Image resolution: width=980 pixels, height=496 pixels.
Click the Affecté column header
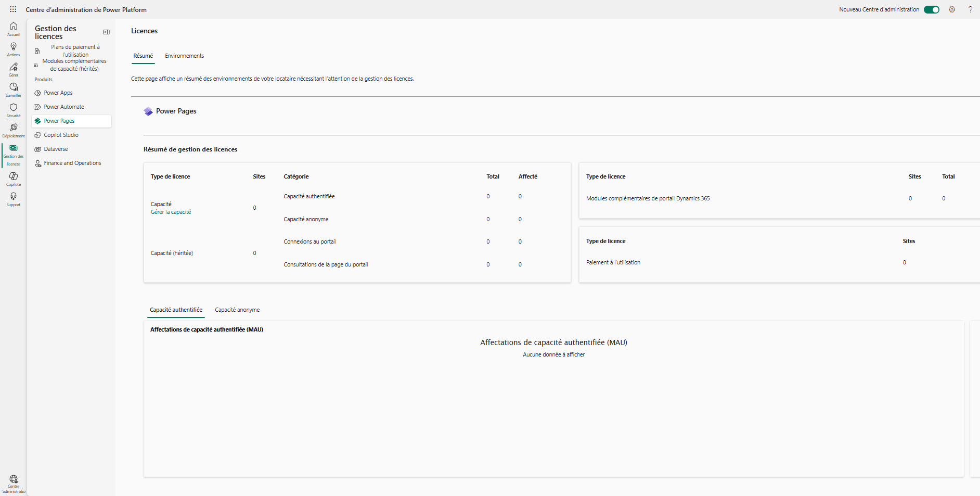click(528, 176)
